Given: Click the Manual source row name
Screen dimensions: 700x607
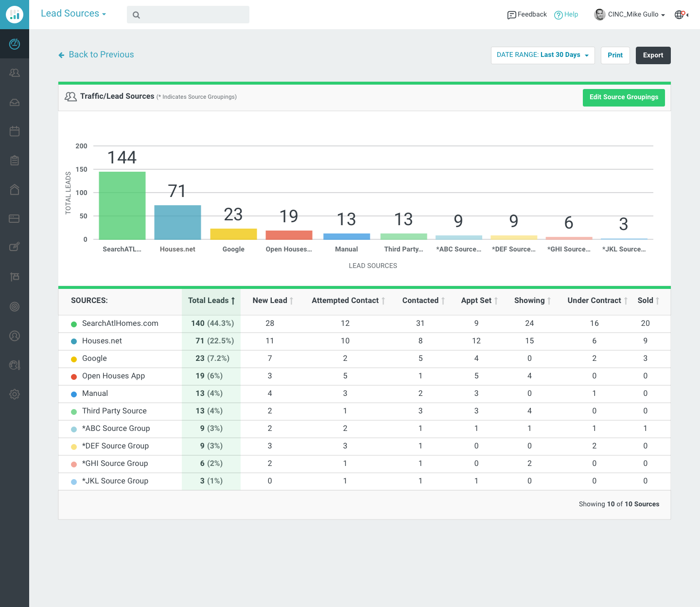Looking at the screenshot, I should point(95,393).
